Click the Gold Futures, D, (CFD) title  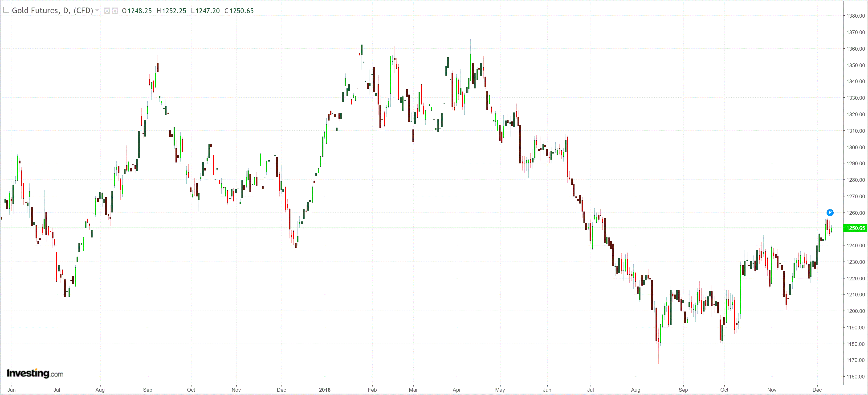[x=52, y=10]
